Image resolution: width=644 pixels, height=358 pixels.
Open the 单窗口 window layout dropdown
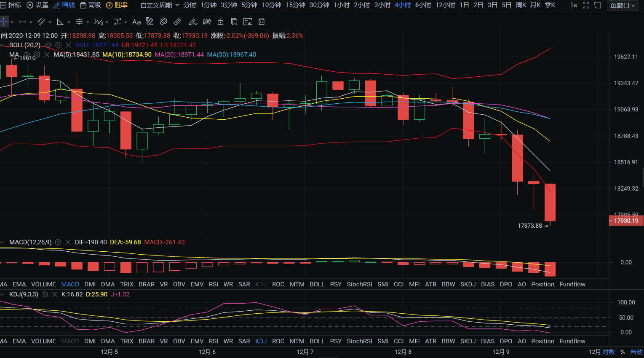coord(622,5)
